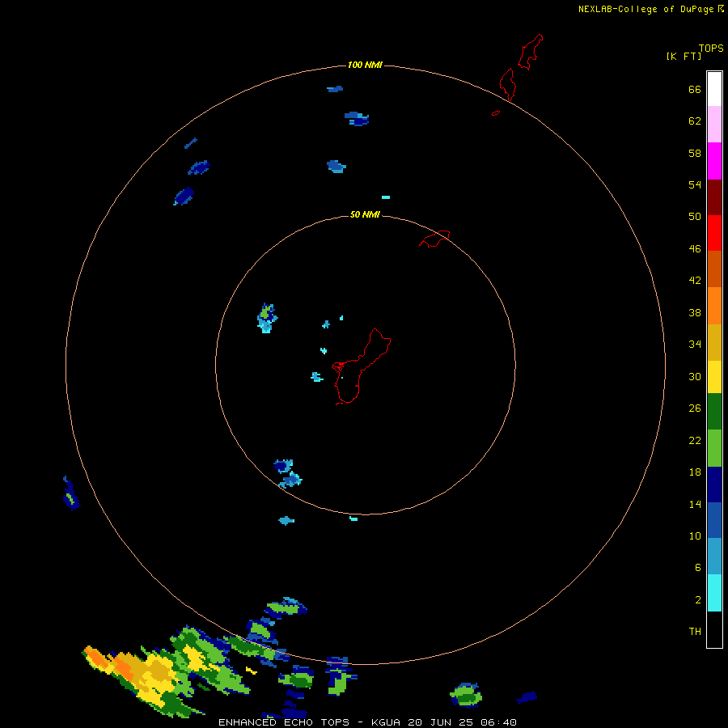Image resolution: width=728 pixels, height=728 pixels.
Task: Click legend value 14
Action: pos(695,504)
